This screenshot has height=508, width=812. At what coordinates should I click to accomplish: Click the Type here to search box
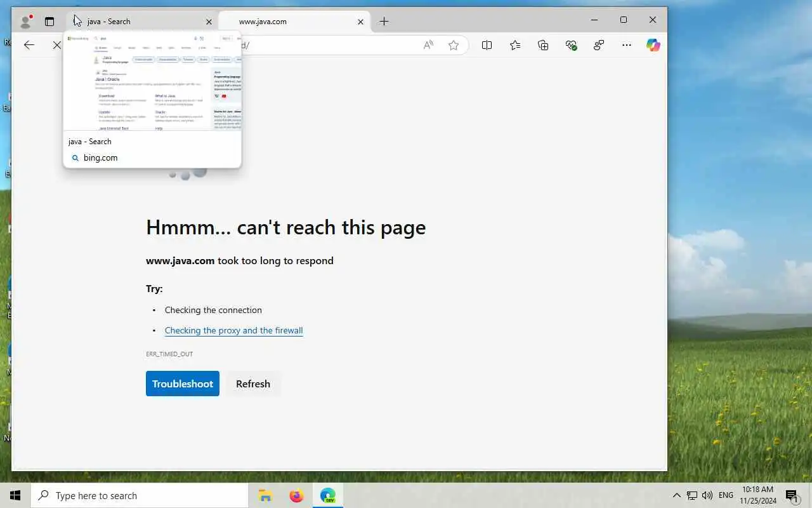click(x=140, y=495)
